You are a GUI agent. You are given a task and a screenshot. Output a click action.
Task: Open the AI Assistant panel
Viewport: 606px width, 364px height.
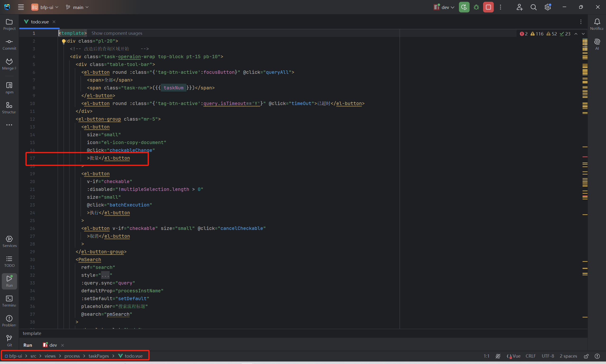pos(597,44)
